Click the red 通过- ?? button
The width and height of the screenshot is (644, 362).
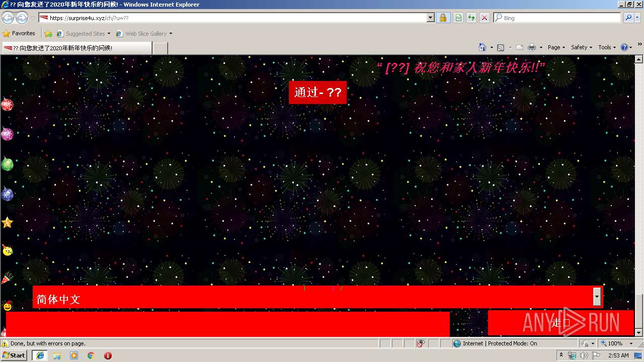pyautogui.click(x=317, y=93)
